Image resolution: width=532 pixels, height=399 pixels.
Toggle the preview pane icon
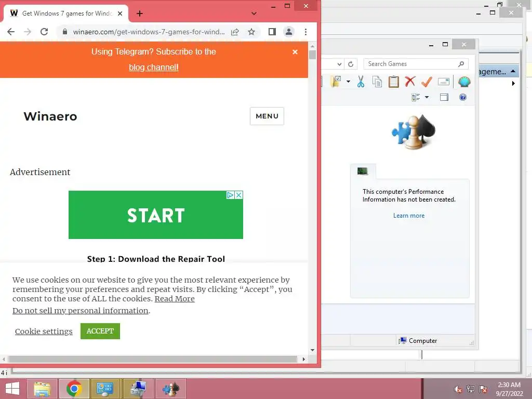click(x=444, y=97)
